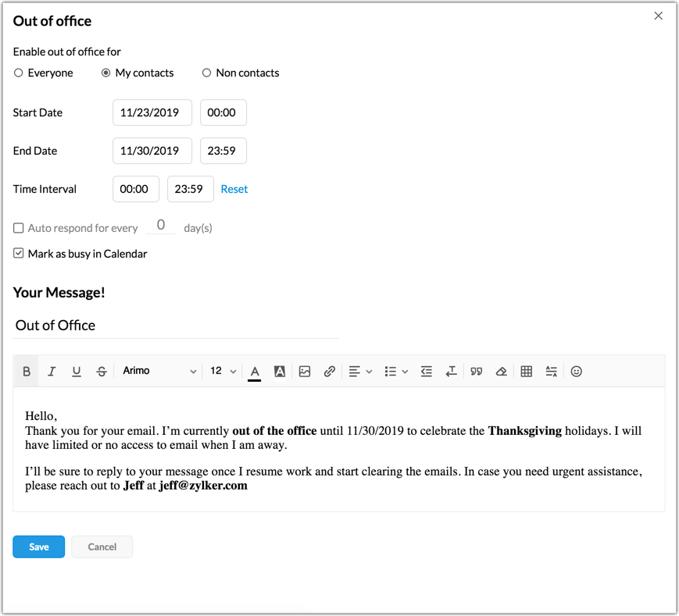
Task: Toggle bold formatting in the editor
Action: [26, 371]
